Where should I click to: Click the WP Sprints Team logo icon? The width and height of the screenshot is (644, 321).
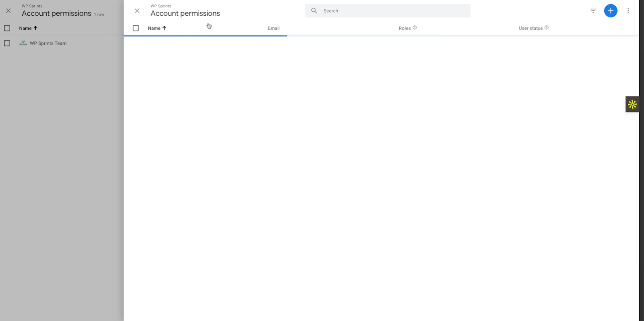point(23,43)
